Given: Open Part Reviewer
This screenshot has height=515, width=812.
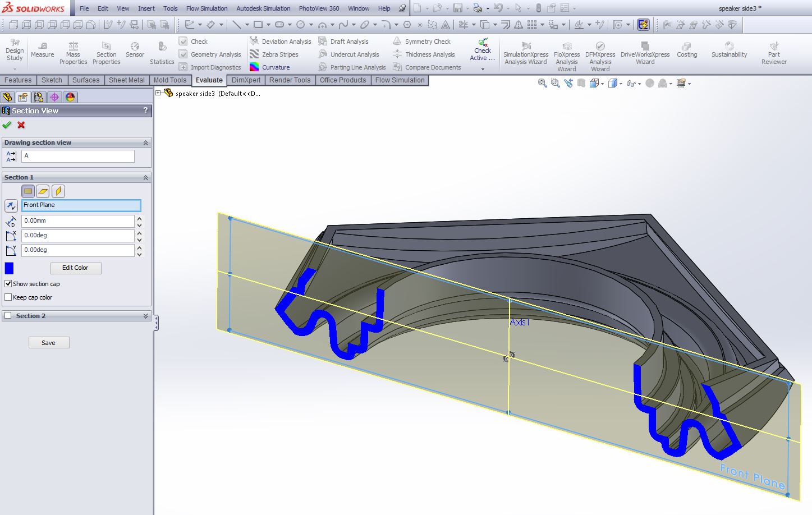Looking at the screenshot, I should (x=774, y=53).
